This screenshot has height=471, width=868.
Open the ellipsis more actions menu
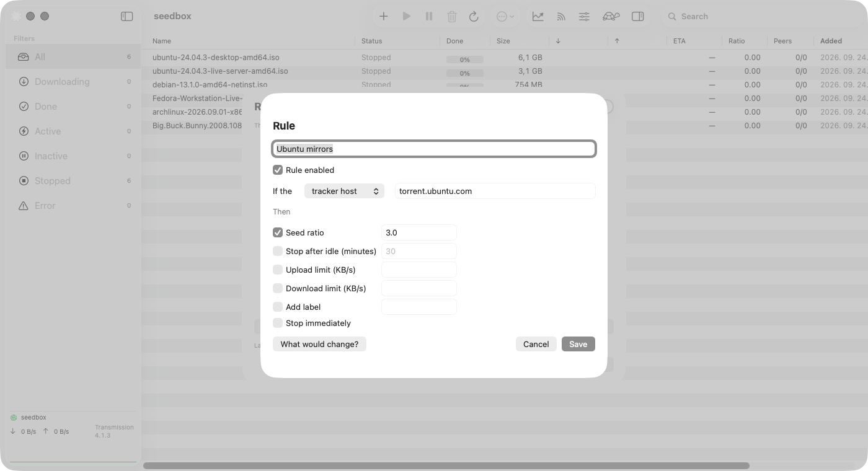point(505,17)
